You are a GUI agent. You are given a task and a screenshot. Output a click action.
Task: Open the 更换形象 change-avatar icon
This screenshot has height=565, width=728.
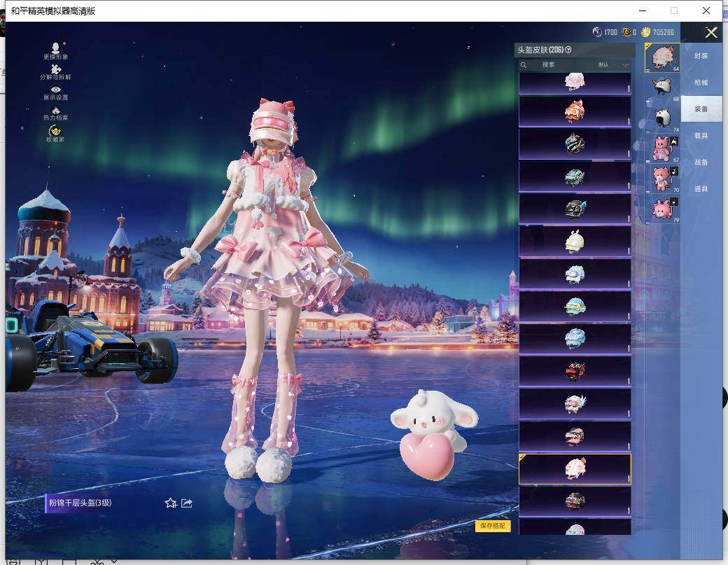(x=55, y=50)
